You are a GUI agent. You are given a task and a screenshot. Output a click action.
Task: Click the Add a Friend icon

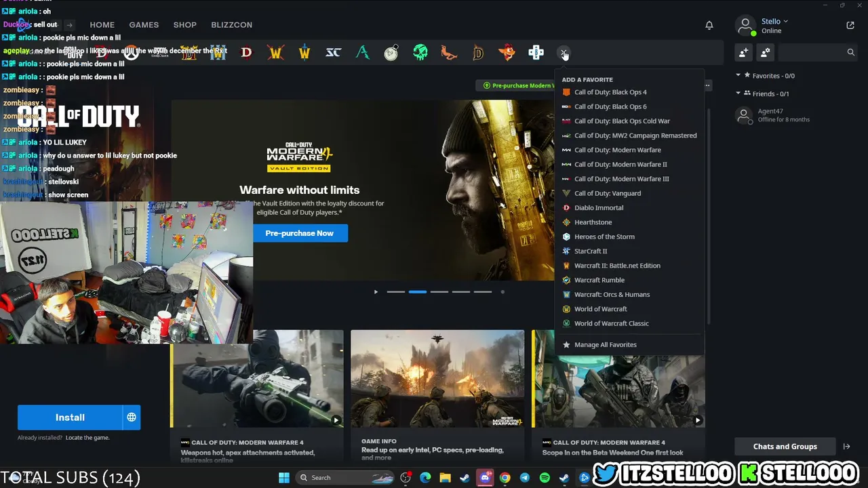tap(744, 52)
